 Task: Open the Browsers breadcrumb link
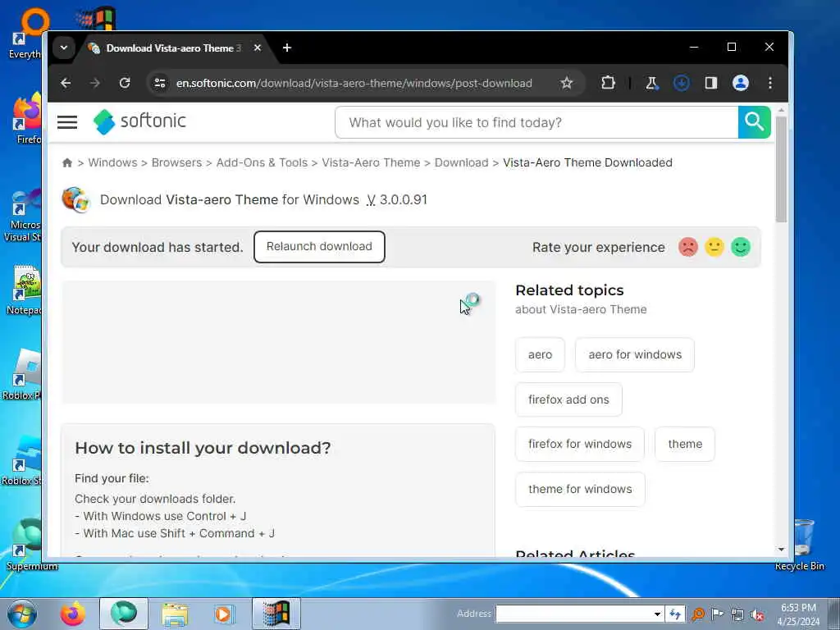coord(177,162)
